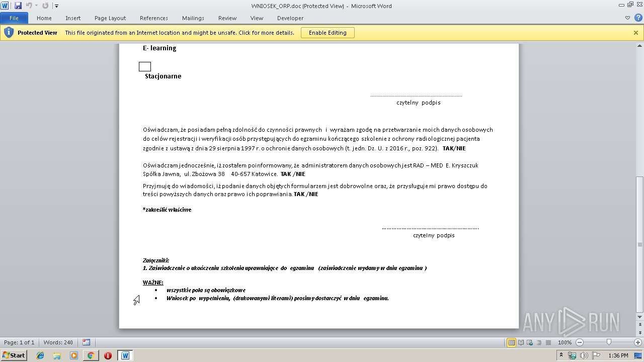This screenshot has width=644, height=362.
Task: Click the 'Stacjonarne' label text
Action: [x=163, y=76]
